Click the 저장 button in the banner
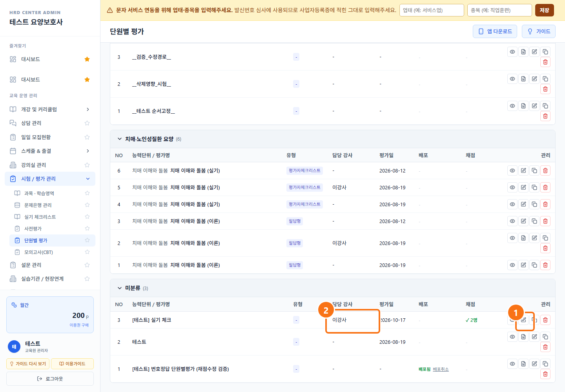The image size is (565, 392). point(545,10)
